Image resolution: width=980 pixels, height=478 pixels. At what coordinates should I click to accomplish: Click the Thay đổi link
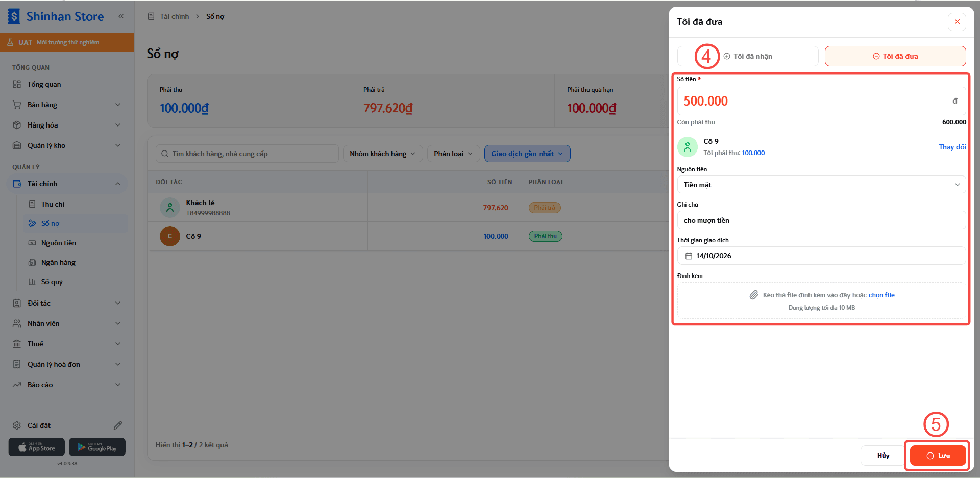pyautogui.click(x=952, y=147)
